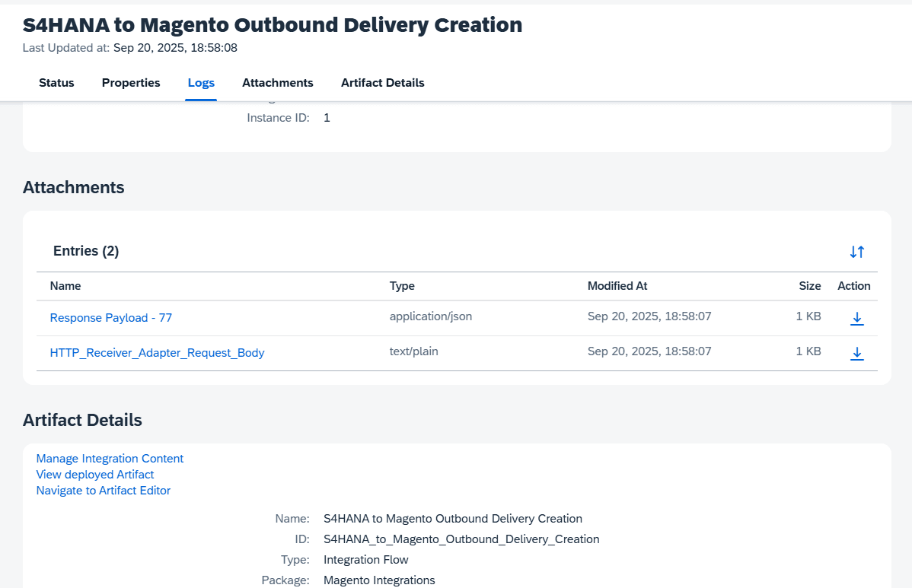Download the Response Payload - 77 attachment

[856, 318]
